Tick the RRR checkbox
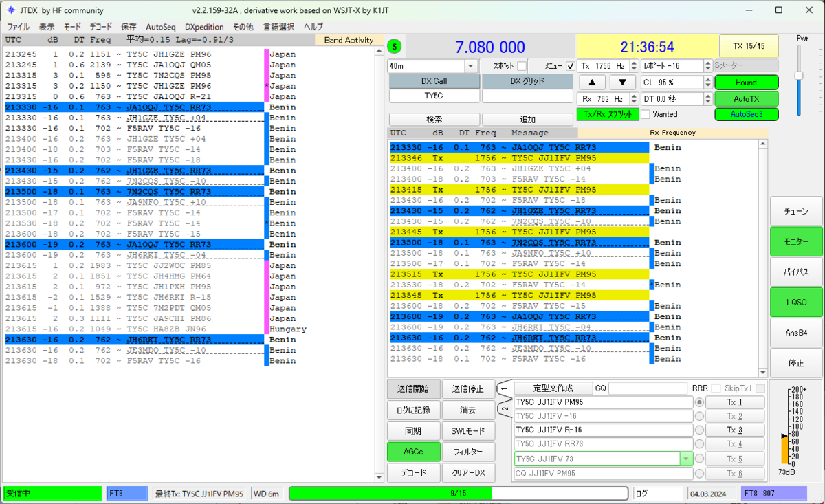Screen dimensions: 825x504 coord(716,388)
